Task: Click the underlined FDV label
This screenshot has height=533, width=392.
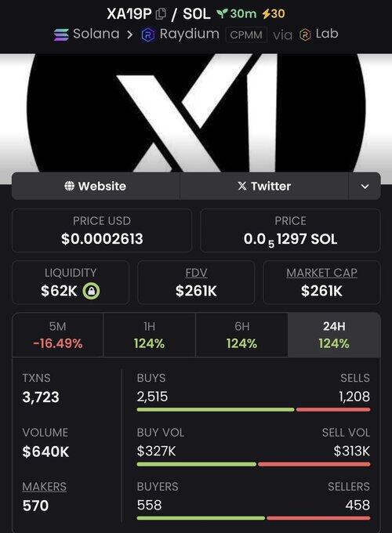Action: click(196, 273)
